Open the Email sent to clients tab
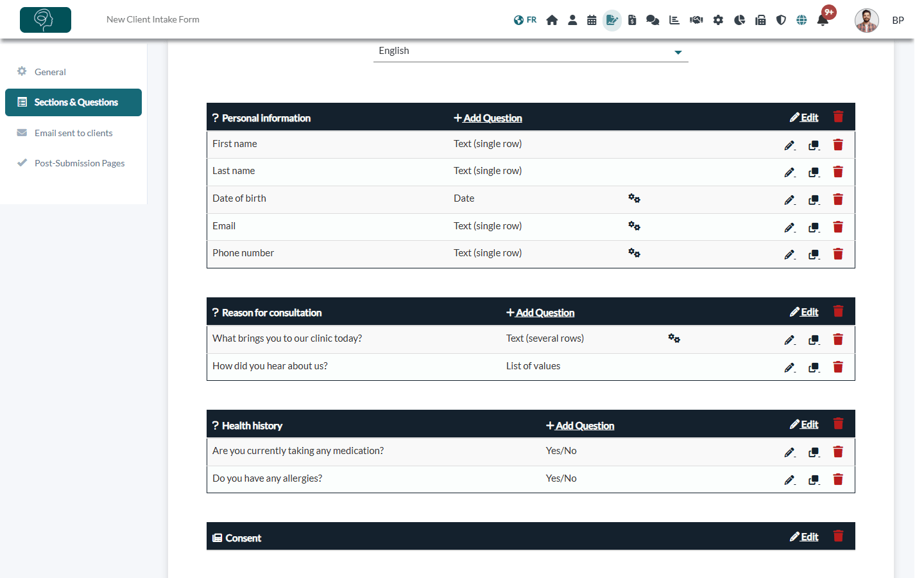924x578 pixels. [x=73, y=133]
